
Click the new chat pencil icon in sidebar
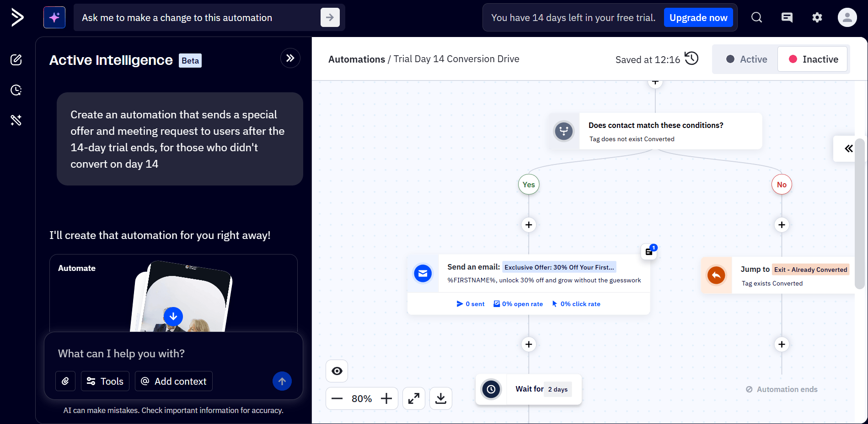[x=16, y=60]
